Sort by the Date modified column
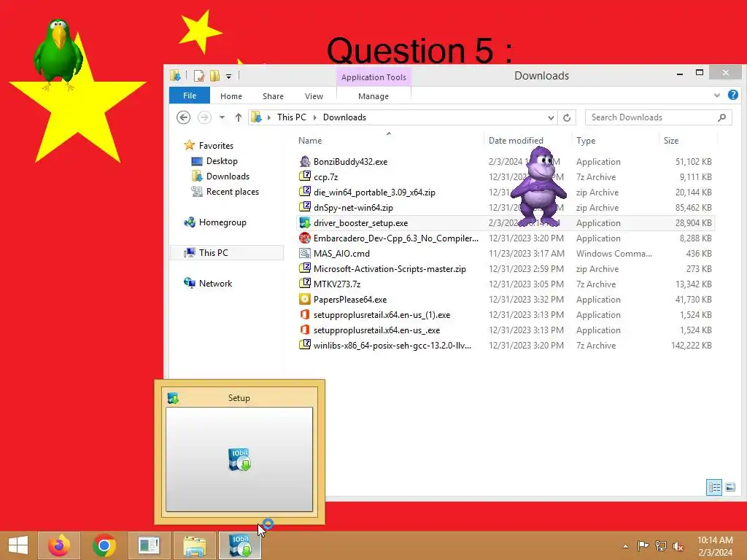 pos(528,141)
